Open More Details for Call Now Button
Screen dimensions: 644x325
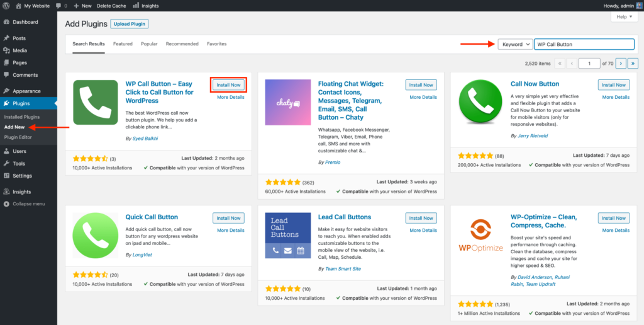pos(616,97)
